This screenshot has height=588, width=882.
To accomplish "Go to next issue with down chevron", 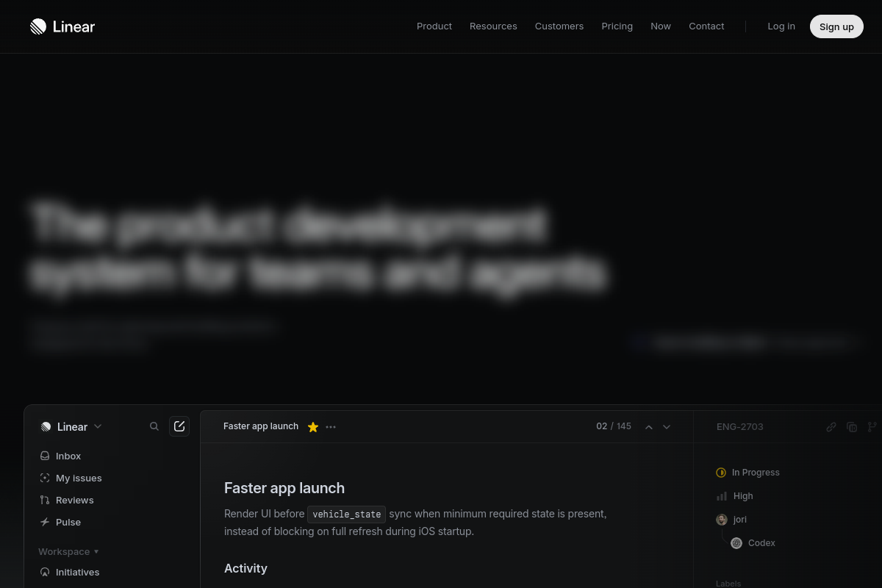I will point(667,426).
